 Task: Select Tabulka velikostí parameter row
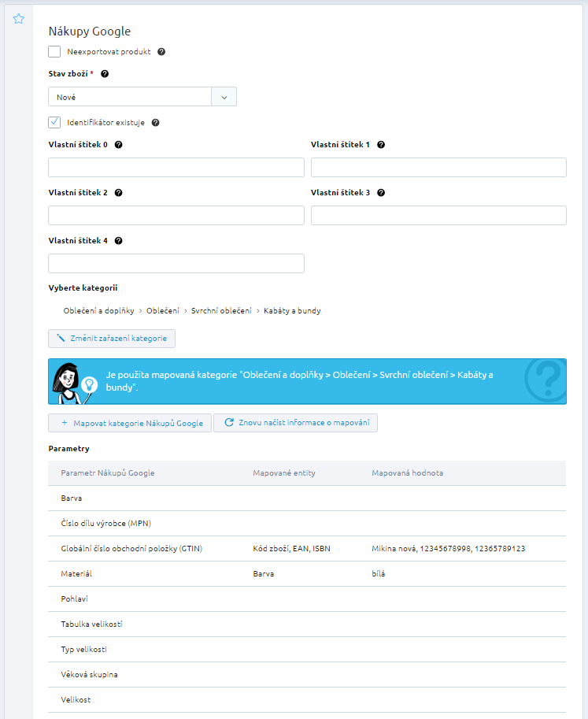tap(307, 624)
